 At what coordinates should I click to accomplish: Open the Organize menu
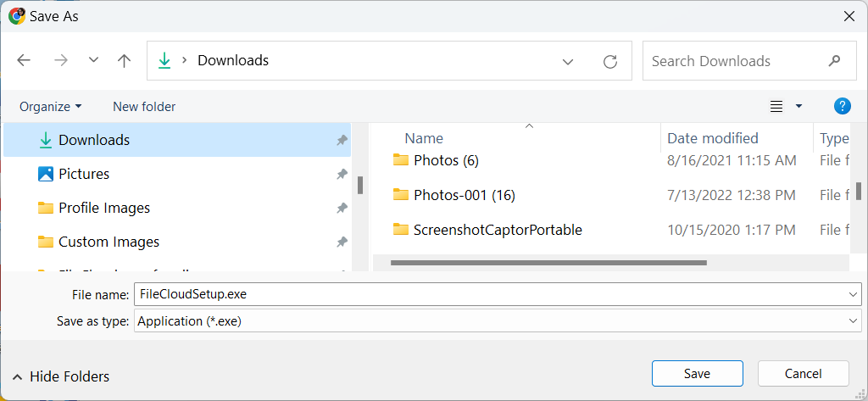tap(51, 106)
